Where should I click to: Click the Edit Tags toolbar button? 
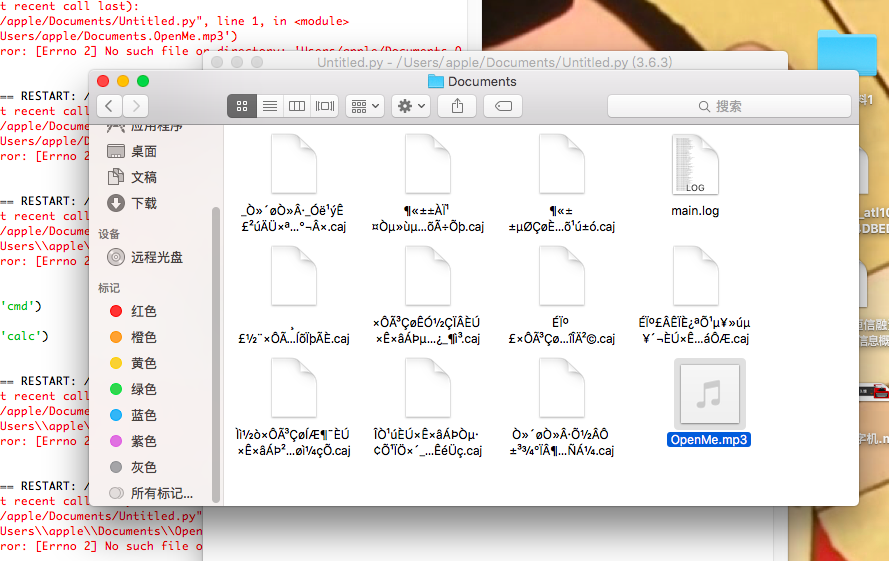coord(504,105)
